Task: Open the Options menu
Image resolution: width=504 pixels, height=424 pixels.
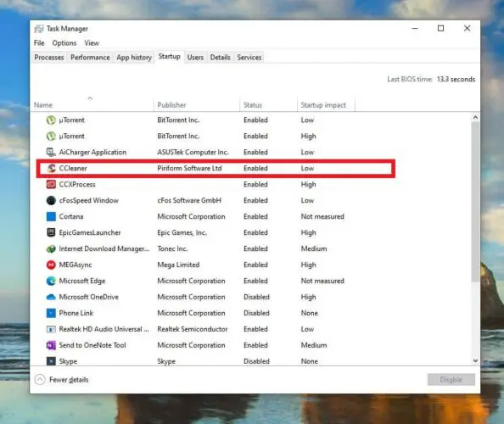Action: [64, 43]
